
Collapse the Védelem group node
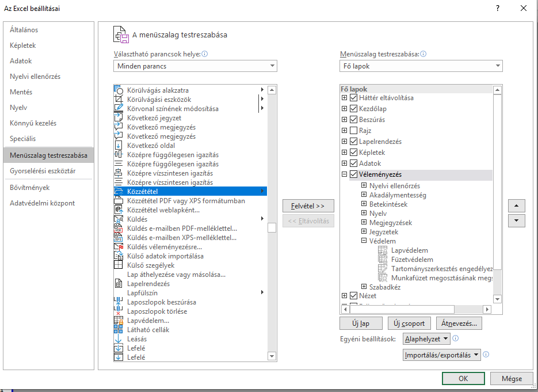364,241
